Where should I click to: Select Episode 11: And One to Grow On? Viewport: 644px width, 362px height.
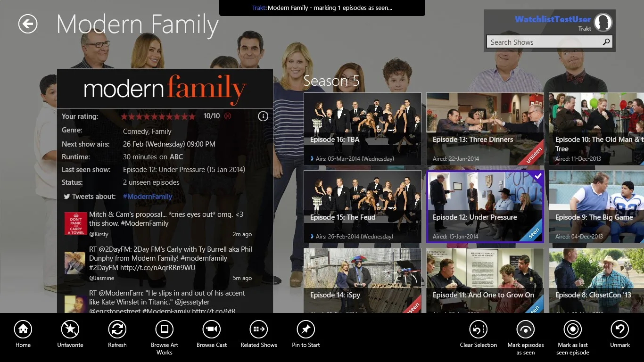(485, 280)
